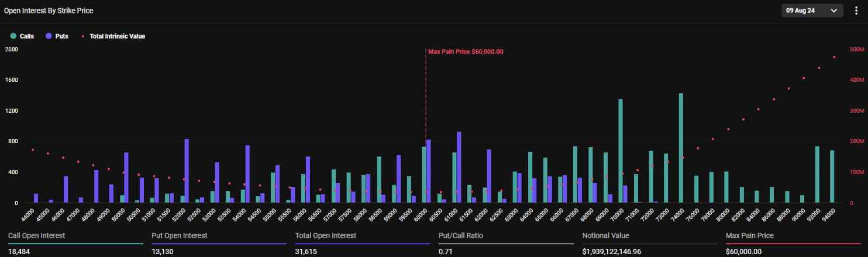
Task: Select the Calls bar at strike 70000
Action: coord(621,151)
